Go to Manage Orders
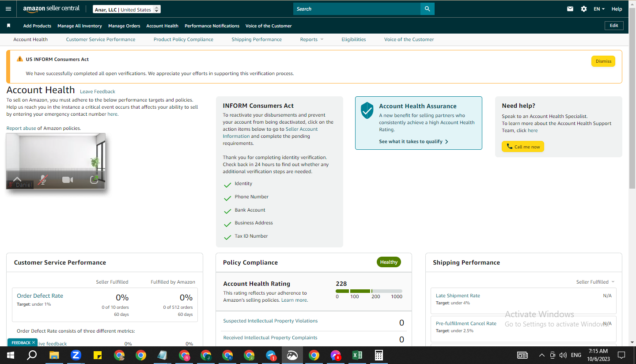Viewport: 636px width, 364px height. pos(124,26)
